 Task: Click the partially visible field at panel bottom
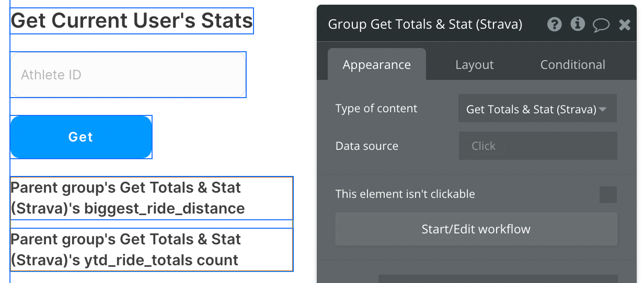[x=498, y=279]
